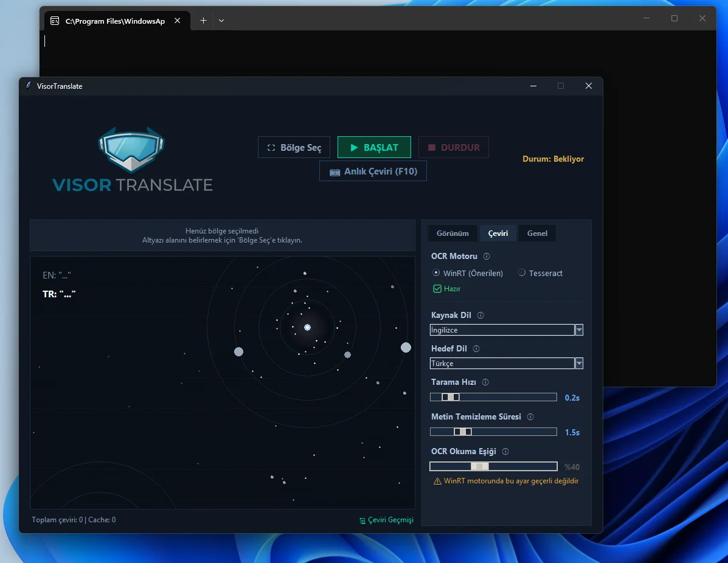
Task: Select Tesseract OCR engine
Action: (x=541, y=273)
